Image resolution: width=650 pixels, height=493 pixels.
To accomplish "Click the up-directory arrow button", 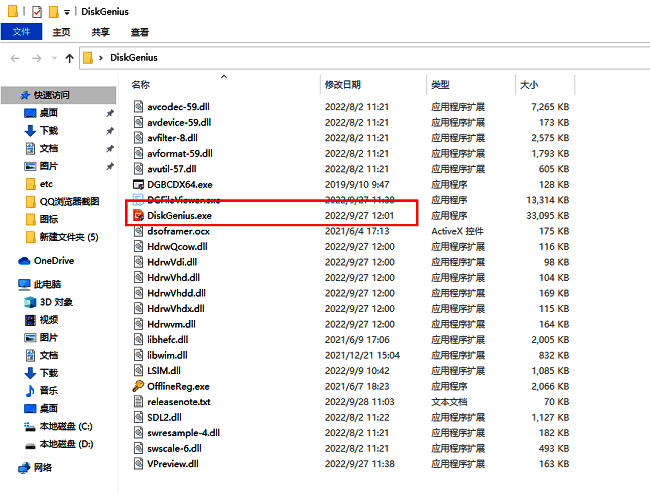I will (69, 58).
